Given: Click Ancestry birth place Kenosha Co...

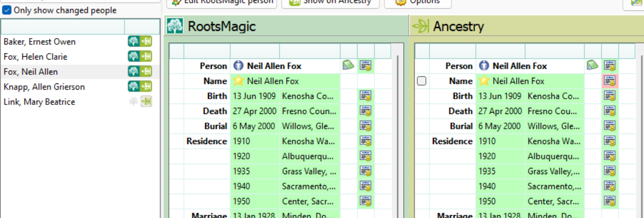Looking at the screenshot, I should [x=554, y=96].
